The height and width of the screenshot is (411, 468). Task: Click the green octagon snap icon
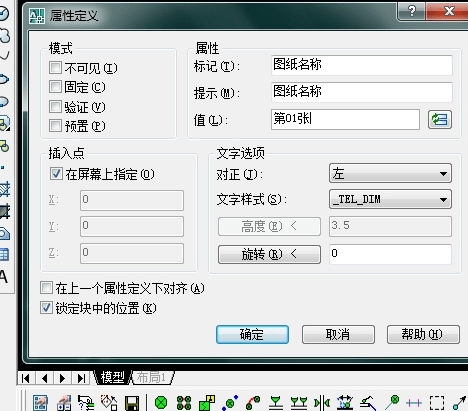pyautogui.click(x=161, y=403)
